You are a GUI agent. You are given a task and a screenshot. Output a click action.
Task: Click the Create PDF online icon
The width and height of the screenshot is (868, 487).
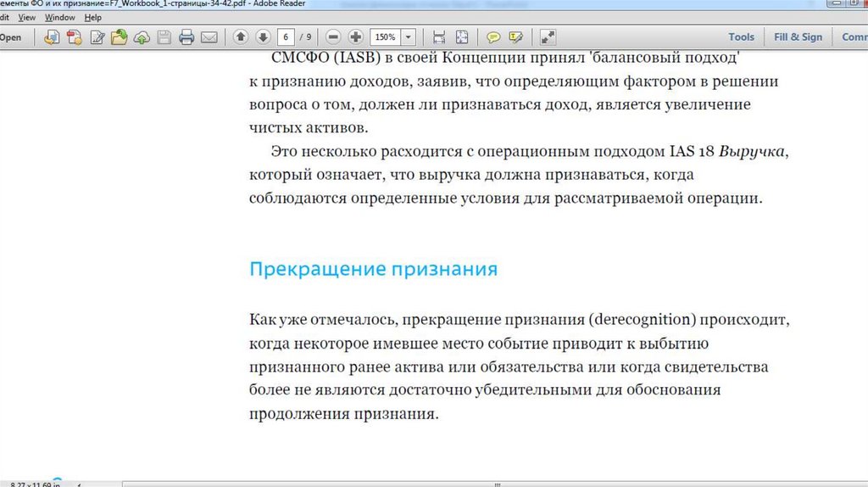52,37
